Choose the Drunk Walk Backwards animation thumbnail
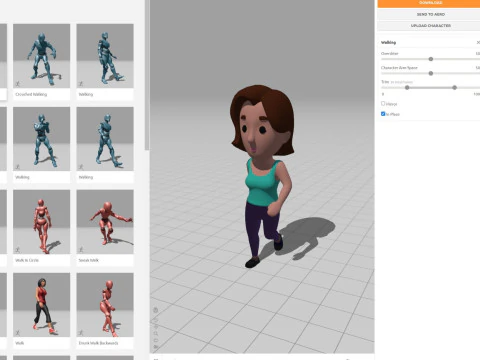 click(x=105, y=305)
